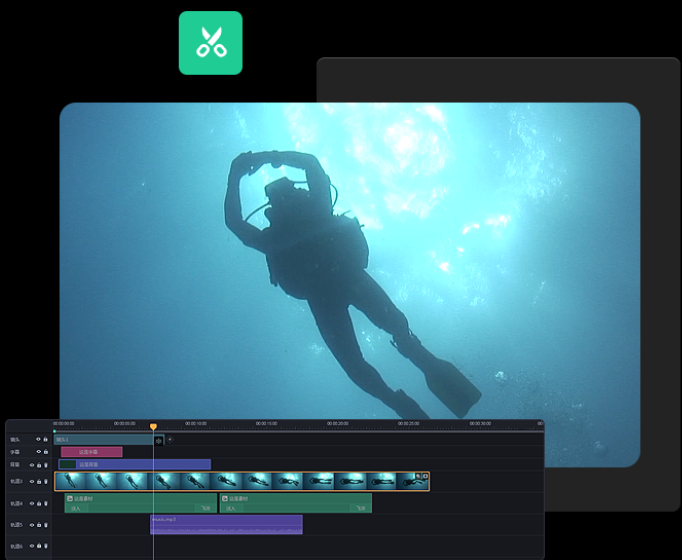Viewport: 682px width, 560px height.
Task: Click the 飞出 fly-out label on the second green clip
Action: pos(361,509)
